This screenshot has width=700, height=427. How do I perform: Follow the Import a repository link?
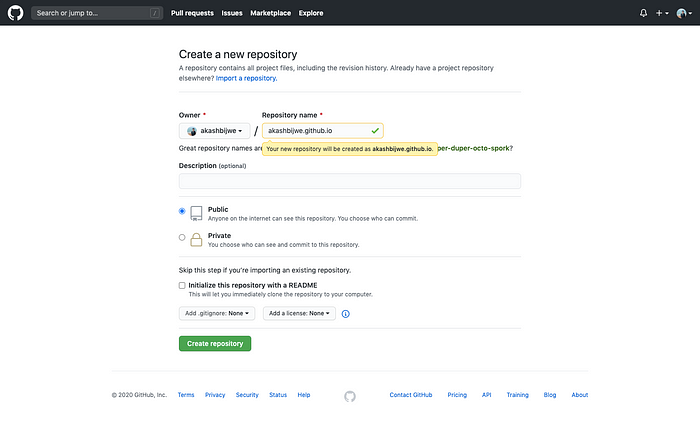(x=246, y=78)
